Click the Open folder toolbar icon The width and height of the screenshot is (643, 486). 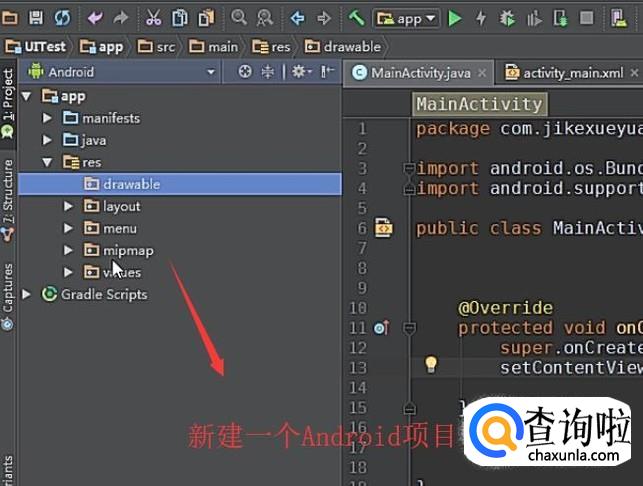tap(9, 18)
